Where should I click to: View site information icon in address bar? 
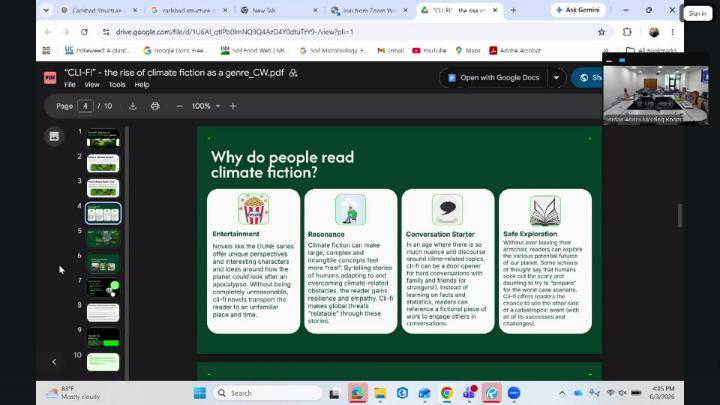click(x=106, y=32)
